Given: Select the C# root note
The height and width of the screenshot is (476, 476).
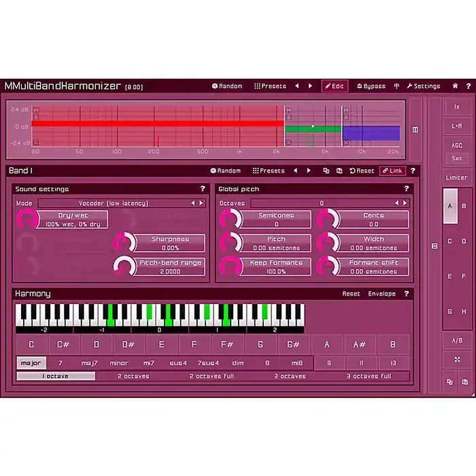Looking at the screenshot, I should (x=63, y=345).
